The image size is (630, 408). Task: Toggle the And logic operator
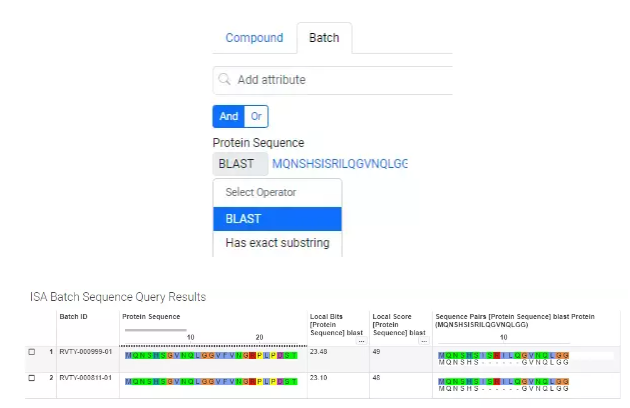(x=229, y=117)
